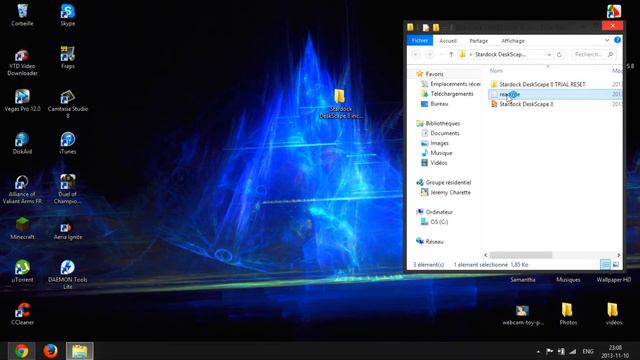
Task: Select DAEMON Tools Lite desktop icon
Action: [68, 275]
